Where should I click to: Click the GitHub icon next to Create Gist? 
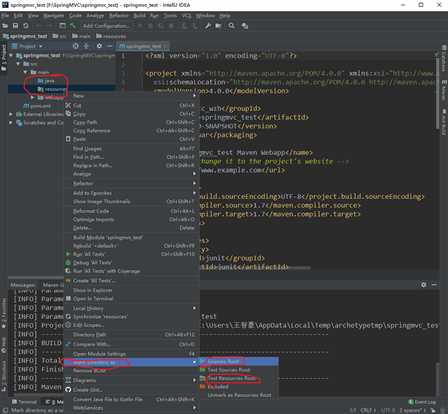[68, 389]
